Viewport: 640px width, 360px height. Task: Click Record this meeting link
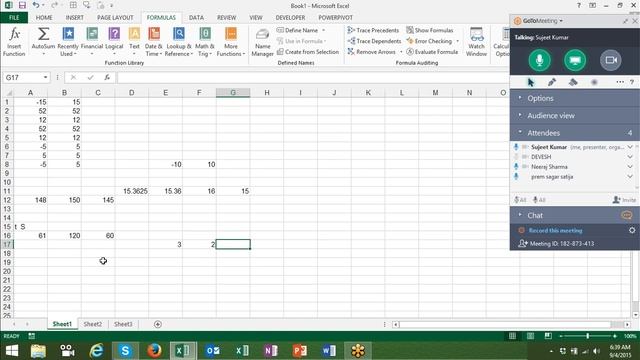click(555, 231)
